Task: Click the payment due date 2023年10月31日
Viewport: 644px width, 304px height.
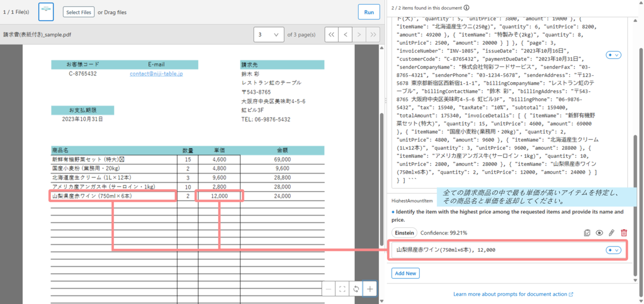Action: (83, 119)
